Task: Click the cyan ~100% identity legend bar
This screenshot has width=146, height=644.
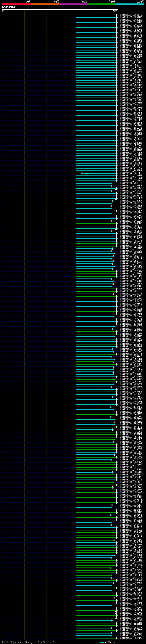Action: pos(130,4)
